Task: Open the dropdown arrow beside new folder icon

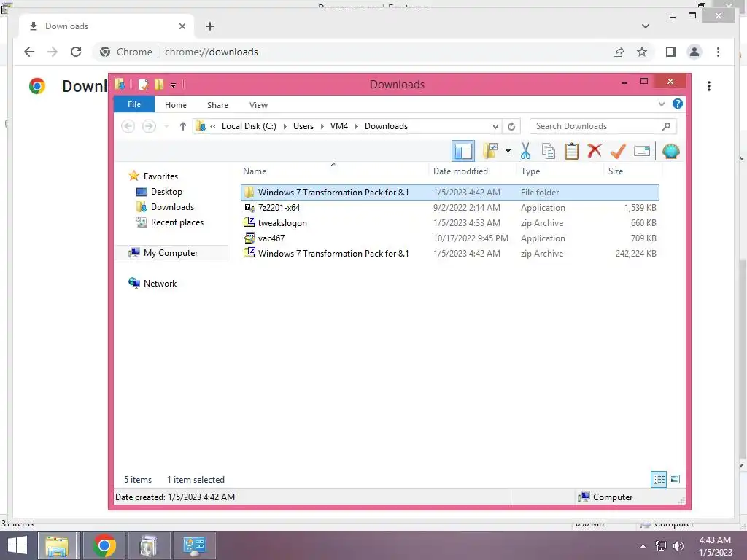Action: click(508, 152)
